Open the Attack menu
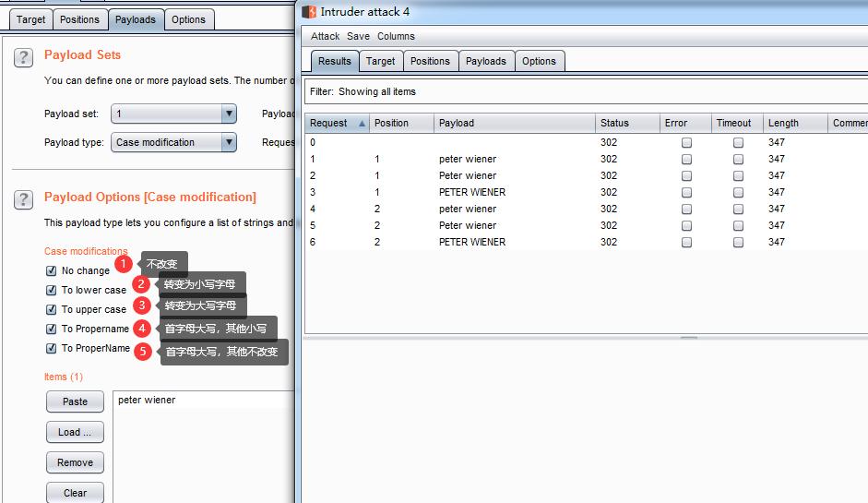Screen dimensions: 868x503 pos(325,37)
